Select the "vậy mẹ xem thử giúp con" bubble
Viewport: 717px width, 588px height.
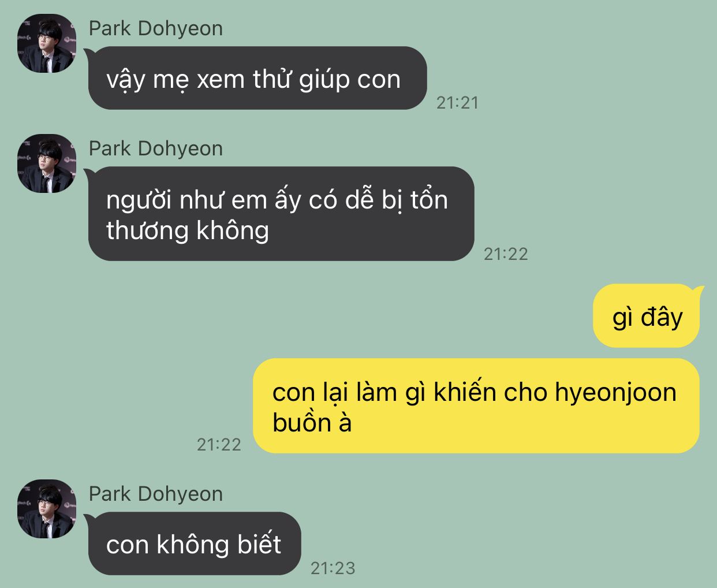[x=257, y=78]
